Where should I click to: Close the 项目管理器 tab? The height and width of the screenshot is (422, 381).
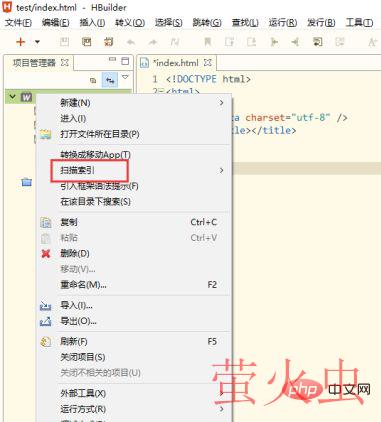tap(65, 63)
